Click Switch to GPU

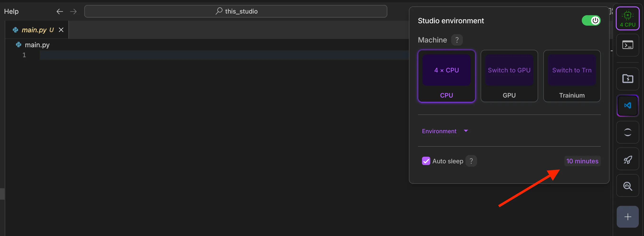tap(509, 70)
